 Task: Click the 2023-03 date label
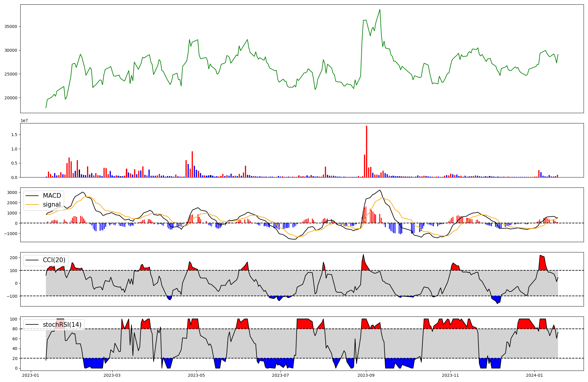tap(112, 375)
